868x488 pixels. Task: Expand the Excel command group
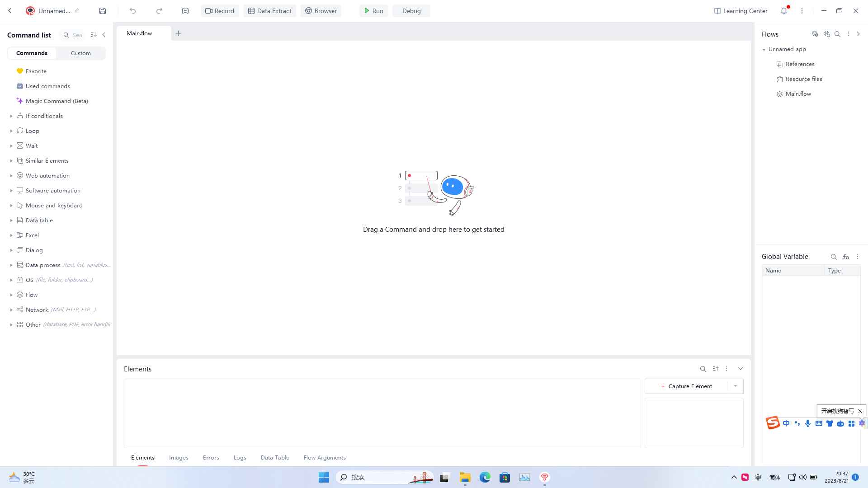click(x=11, y=235)
